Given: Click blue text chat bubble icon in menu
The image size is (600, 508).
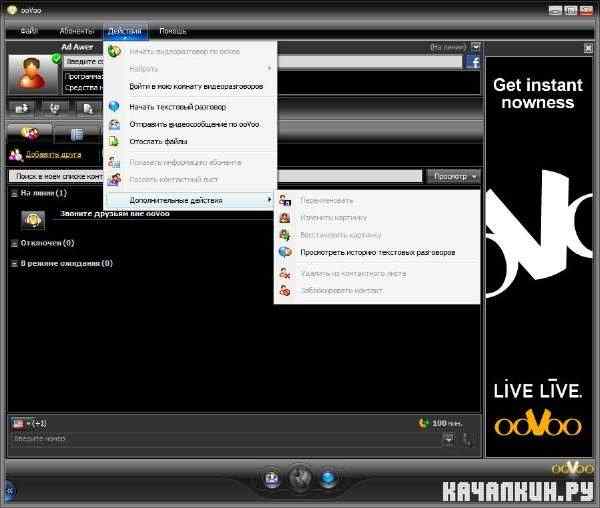Looking at the screenshot, I should [114, 106].
